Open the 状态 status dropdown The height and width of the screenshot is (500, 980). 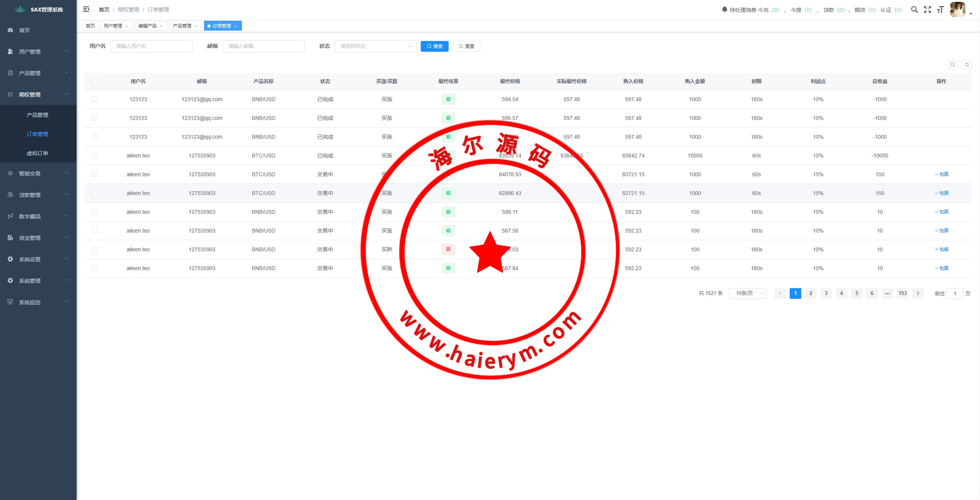(x=375, y=46)
